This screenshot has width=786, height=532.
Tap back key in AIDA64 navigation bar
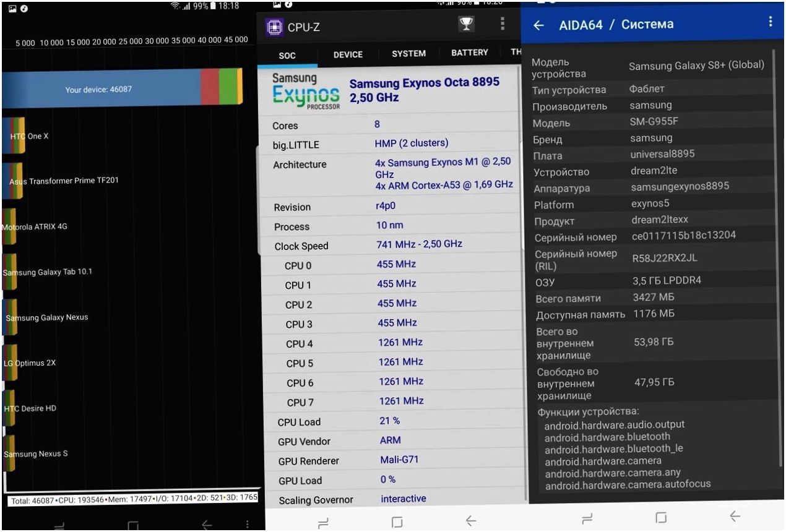point(735,516)
